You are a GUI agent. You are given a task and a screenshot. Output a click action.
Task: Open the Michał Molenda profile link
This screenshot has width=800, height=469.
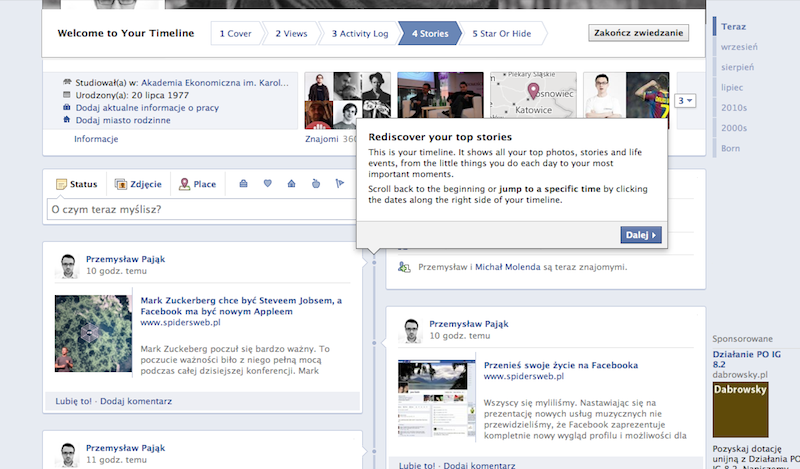[508, 267]
